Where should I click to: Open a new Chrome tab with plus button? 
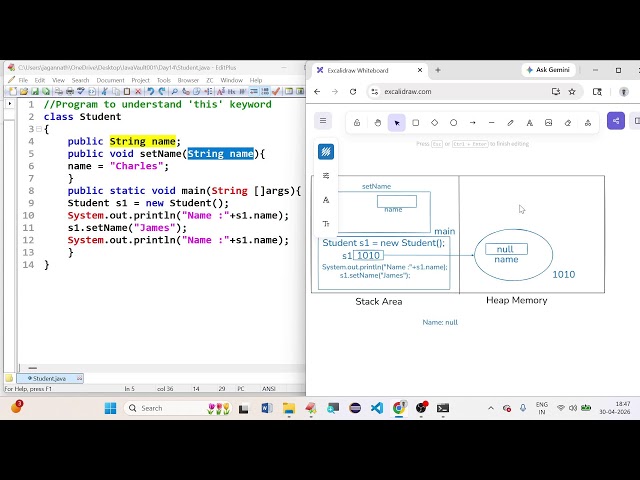click(x=438, y=70)
